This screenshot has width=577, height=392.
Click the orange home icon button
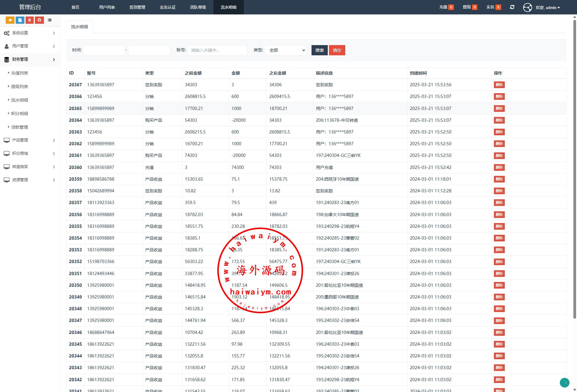[x=10, y=20]
